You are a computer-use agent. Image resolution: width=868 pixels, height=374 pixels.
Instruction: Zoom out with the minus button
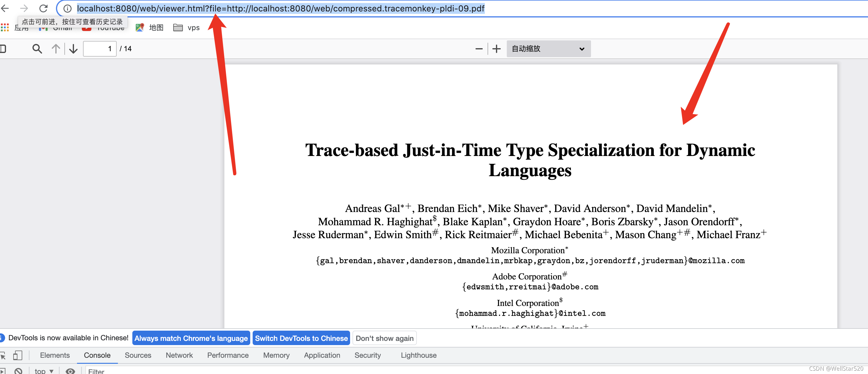click(479, 49)
